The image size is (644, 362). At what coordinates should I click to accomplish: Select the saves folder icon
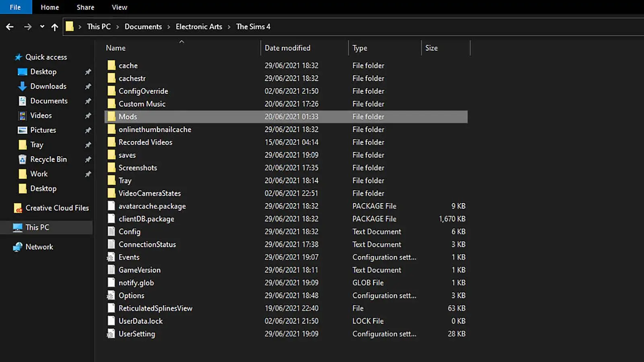point(111,155)
